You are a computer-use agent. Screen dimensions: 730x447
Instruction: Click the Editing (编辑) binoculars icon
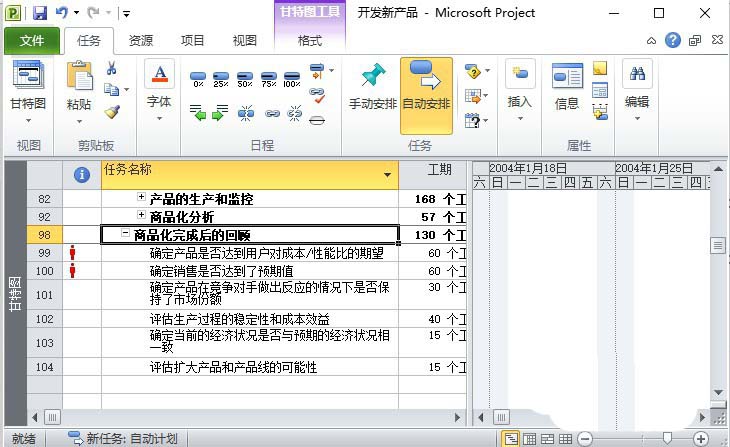point(637,74)
